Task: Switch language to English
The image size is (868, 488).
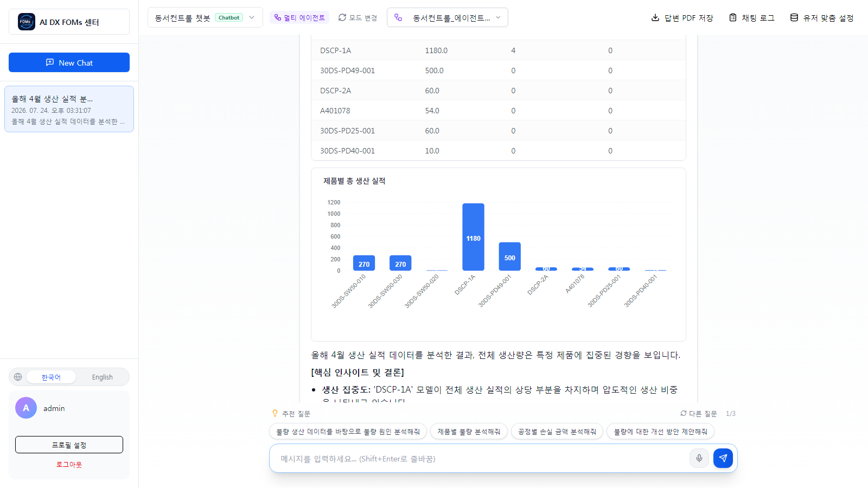Action: [102, 377]
